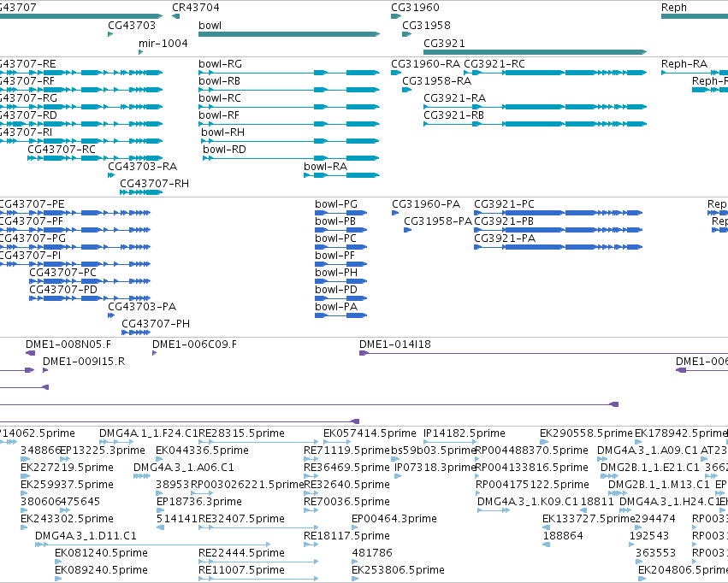This screenshot has width=728, height=583.
Task: Select the bowl-PC protein
Action: click(340, 247)
